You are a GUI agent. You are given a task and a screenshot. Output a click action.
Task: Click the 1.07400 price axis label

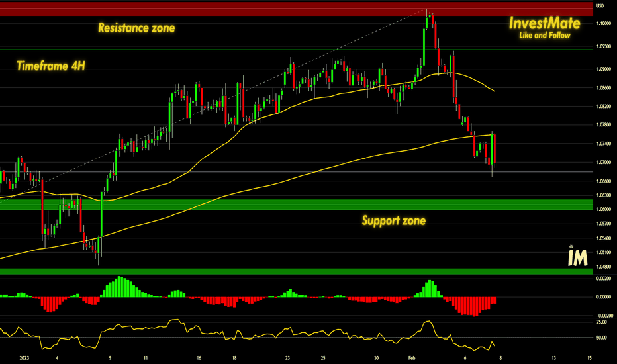click(x=604, y=144)
